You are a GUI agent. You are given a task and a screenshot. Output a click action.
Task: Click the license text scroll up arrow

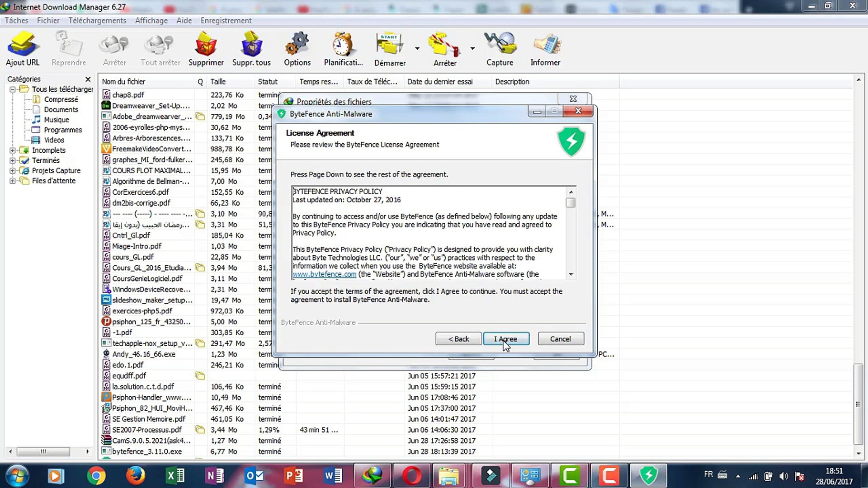(x=571, y=192)
